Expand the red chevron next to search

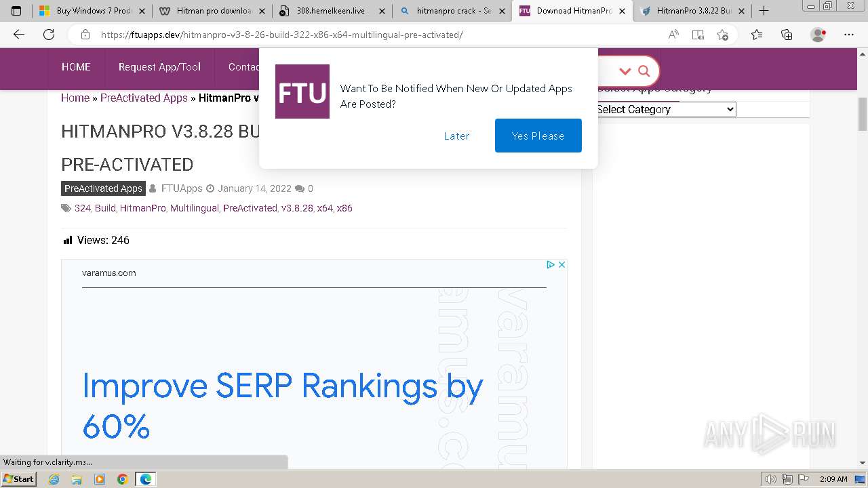click(x=625, y=71)
